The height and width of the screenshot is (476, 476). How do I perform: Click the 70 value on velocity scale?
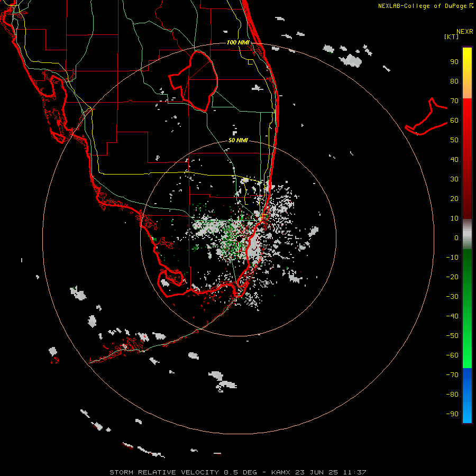coord(454,101)
